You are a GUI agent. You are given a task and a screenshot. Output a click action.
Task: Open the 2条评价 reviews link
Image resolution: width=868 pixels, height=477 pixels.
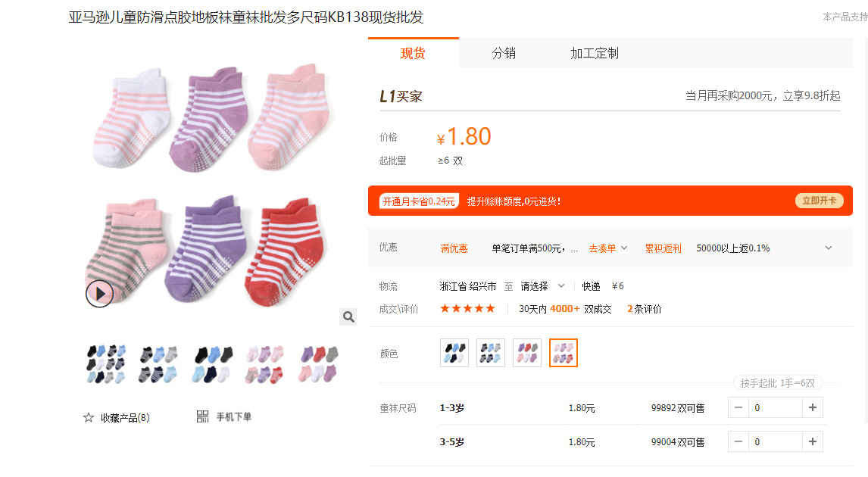tap(645, 309)
